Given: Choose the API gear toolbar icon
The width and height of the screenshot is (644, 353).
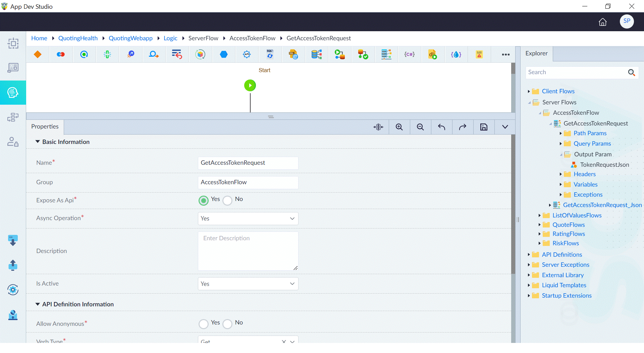Looking at the screenshot, I should (247, 54).
